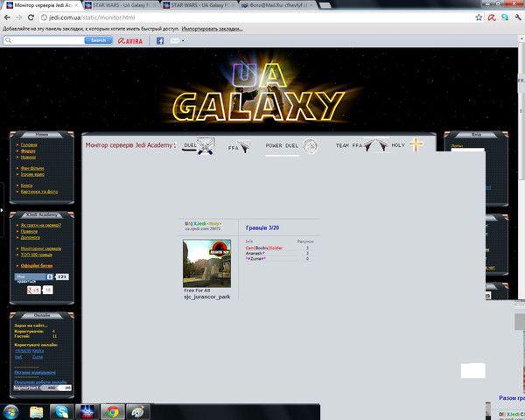Select the POWER DUEL emblem filter
This screenshot has height=420, width=525.
click(x=310, y=146)
